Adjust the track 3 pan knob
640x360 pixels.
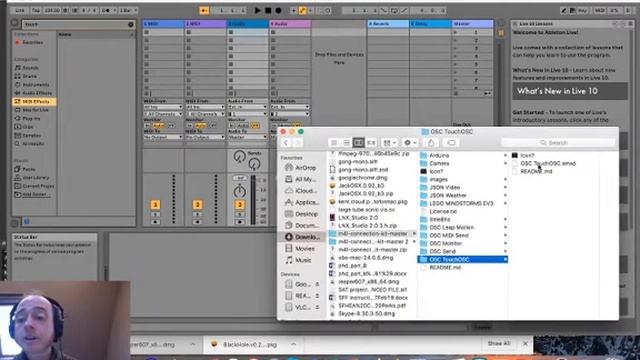click(240, 191)
